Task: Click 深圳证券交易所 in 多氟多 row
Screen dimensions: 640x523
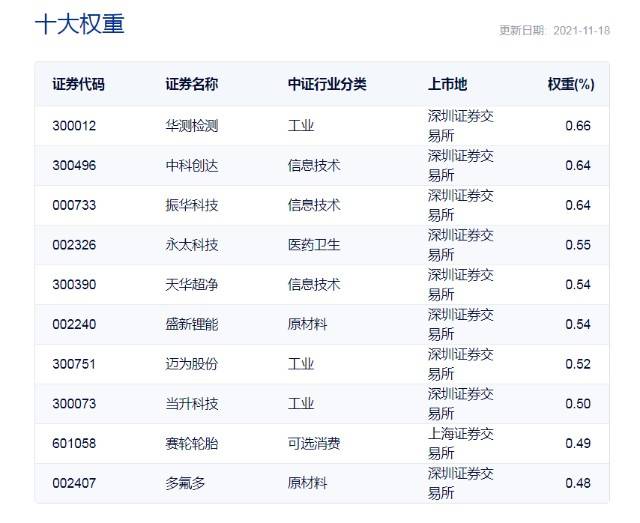Action: (x=461, y=483)
